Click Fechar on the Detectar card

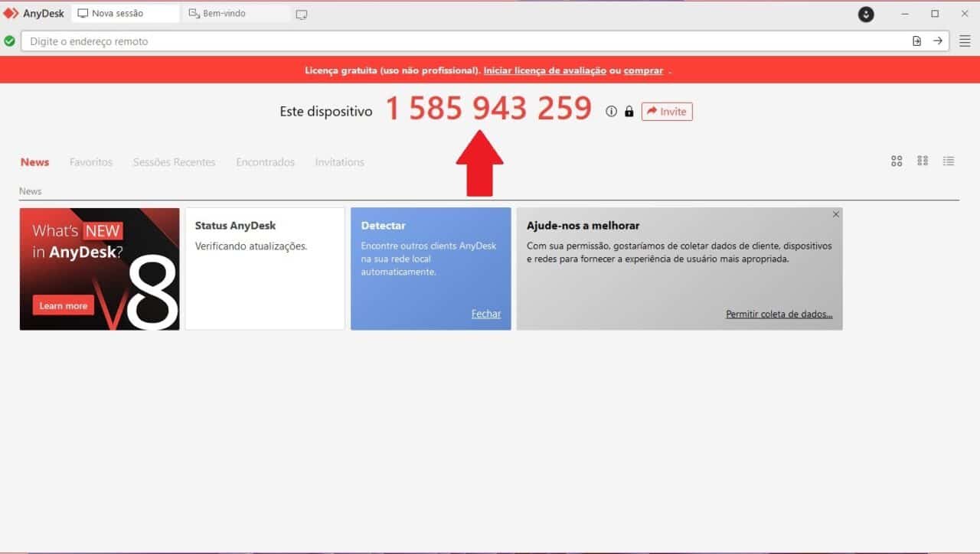(x=485, y=313)
